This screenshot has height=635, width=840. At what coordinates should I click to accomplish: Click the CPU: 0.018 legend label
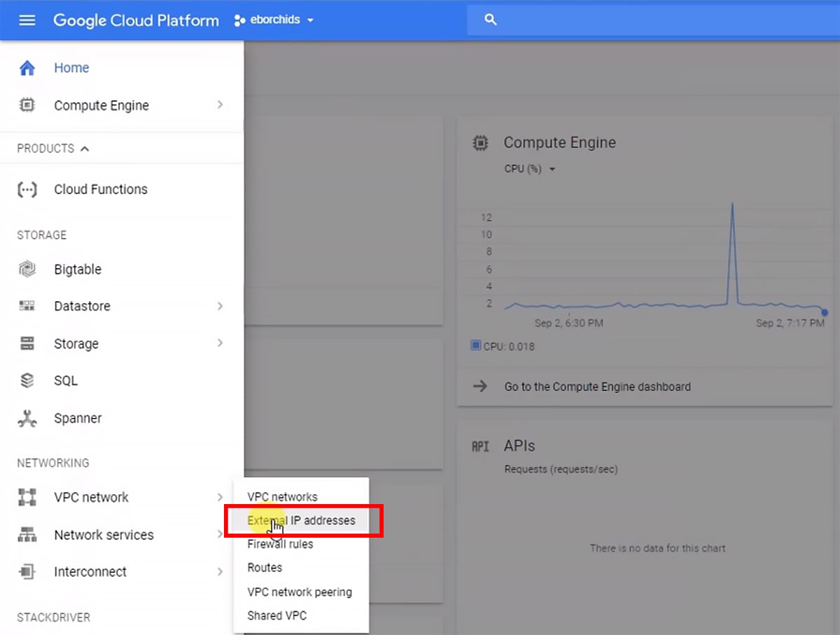coord(509,347)
